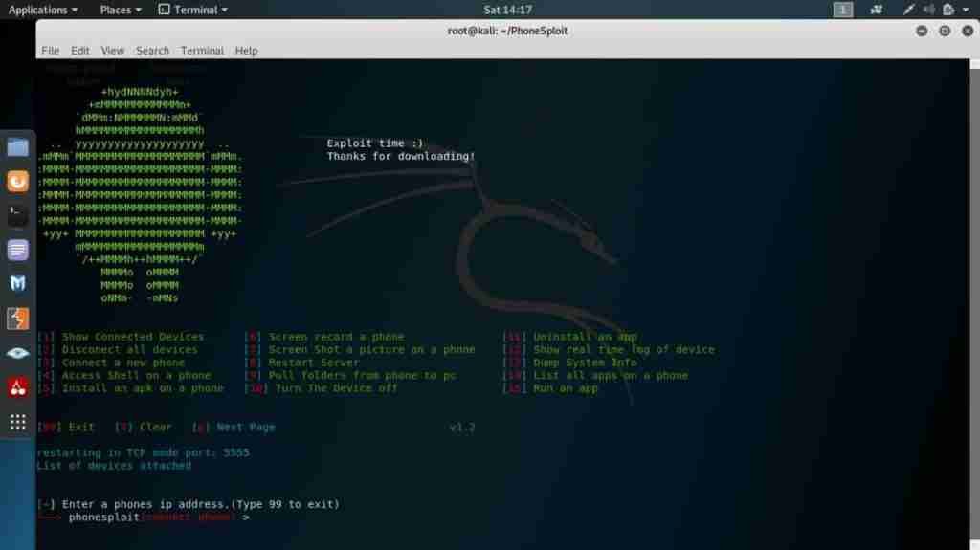Click 'Screen Shot a picture on a phone'
The image size is (980, 550).
[372, 350]
